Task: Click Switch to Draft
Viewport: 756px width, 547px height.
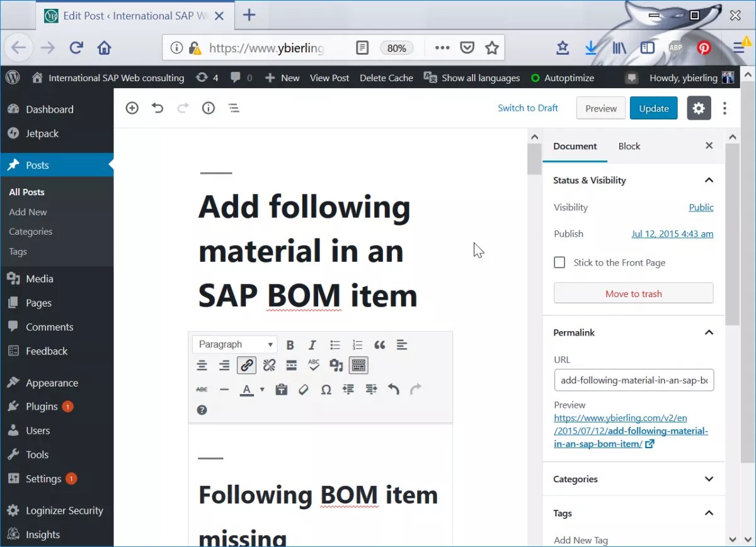Action: coord(528,108)
